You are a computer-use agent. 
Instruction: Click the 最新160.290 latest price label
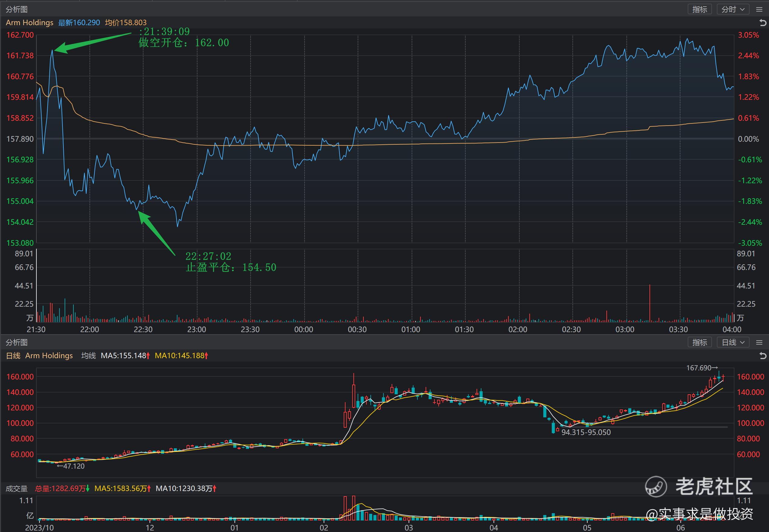[79, 23]
